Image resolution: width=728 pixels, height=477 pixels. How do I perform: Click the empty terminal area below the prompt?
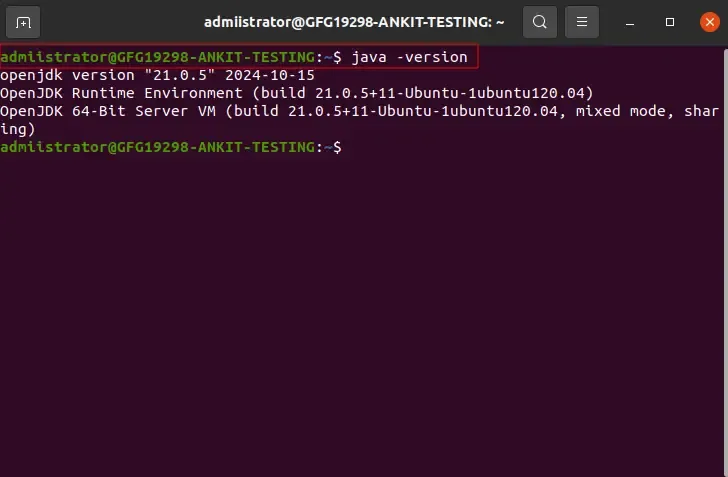364,320
